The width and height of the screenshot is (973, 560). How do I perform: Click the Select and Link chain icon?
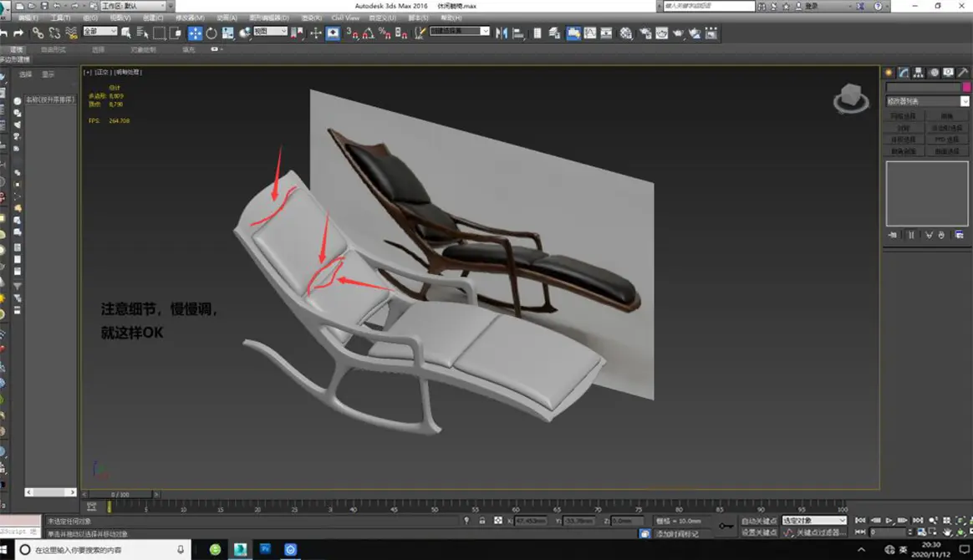pyautogui.click(x=38, y=33)
